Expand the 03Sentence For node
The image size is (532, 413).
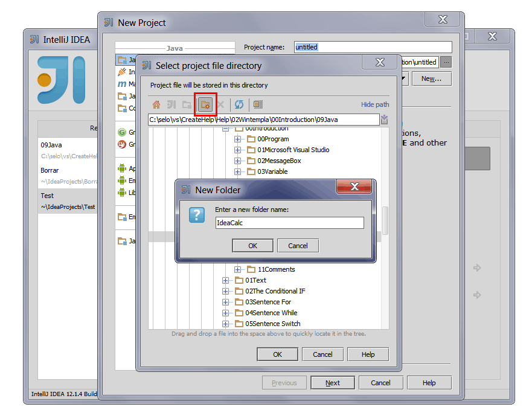click(225, 302)
